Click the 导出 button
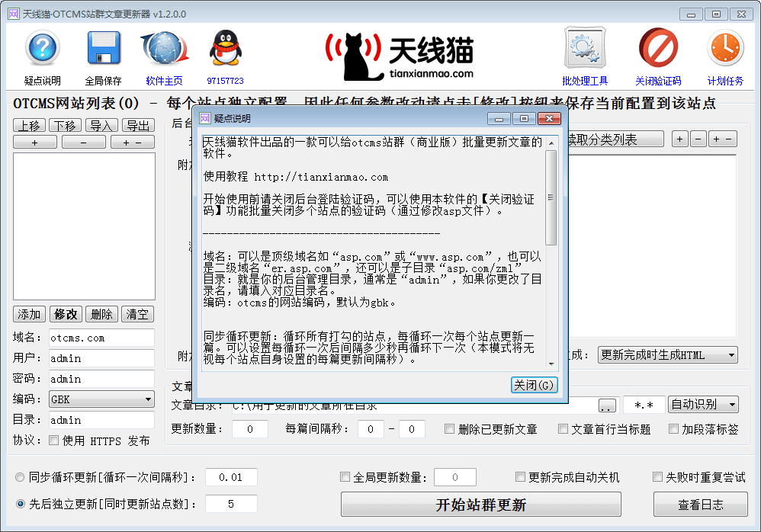Viewport: 761px width, 532px height. pos(138,126)
